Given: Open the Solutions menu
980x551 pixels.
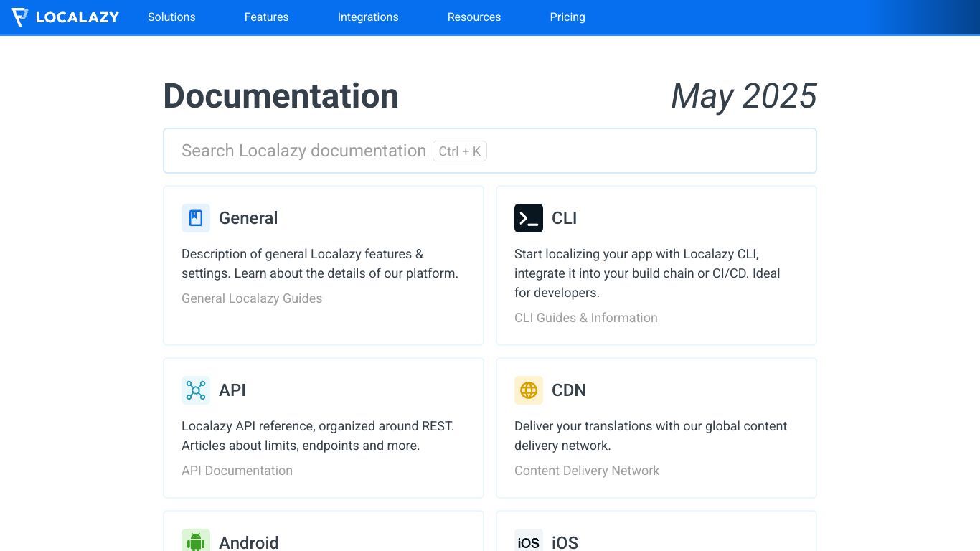Looking at the screenshot, I should tap(171, 17).
